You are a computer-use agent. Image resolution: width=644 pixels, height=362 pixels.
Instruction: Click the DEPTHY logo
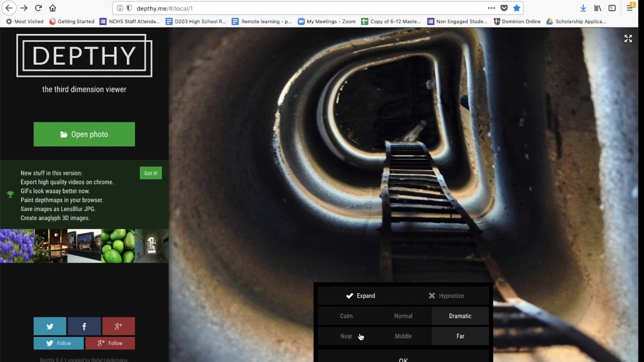[x=84, y=56]
